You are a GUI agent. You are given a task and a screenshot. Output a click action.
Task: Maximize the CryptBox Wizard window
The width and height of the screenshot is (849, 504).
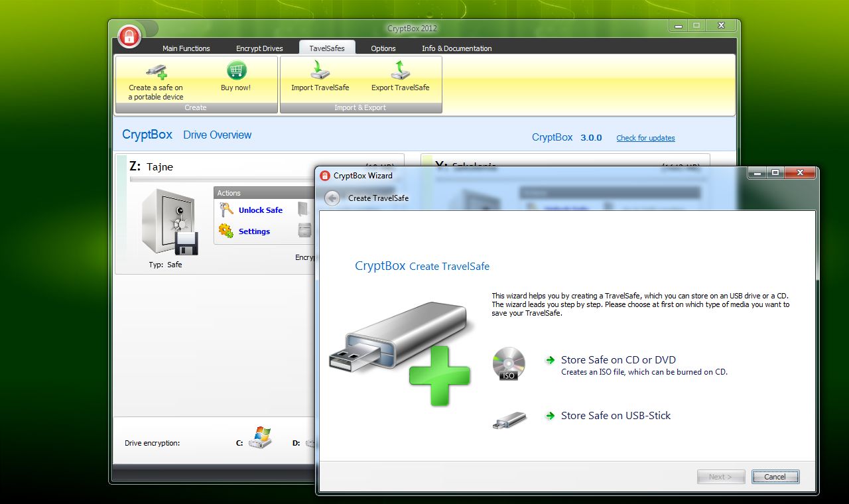(x=775, y=172)
